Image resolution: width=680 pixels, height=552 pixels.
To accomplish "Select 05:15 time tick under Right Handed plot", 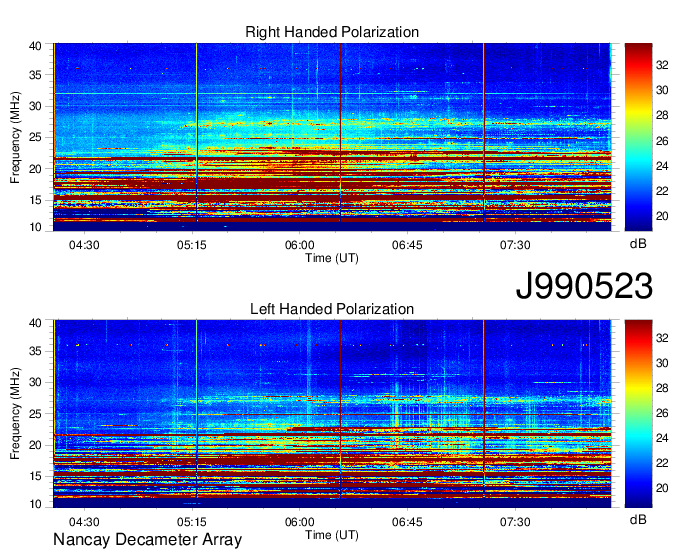I will (192, 245).
